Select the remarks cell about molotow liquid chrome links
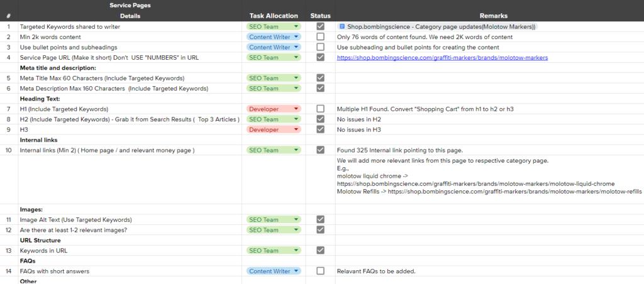 point(489,180)
